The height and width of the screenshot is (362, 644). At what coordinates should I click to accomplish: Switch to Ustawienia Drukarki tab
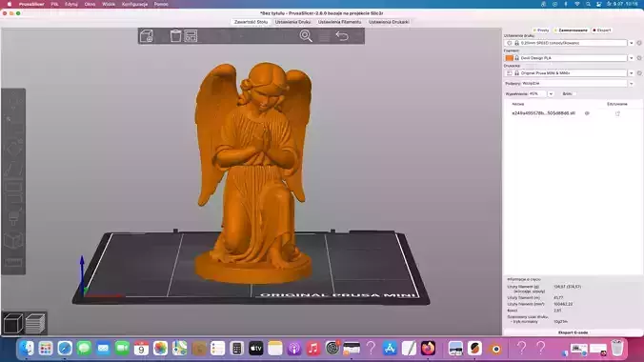[389, 22]
